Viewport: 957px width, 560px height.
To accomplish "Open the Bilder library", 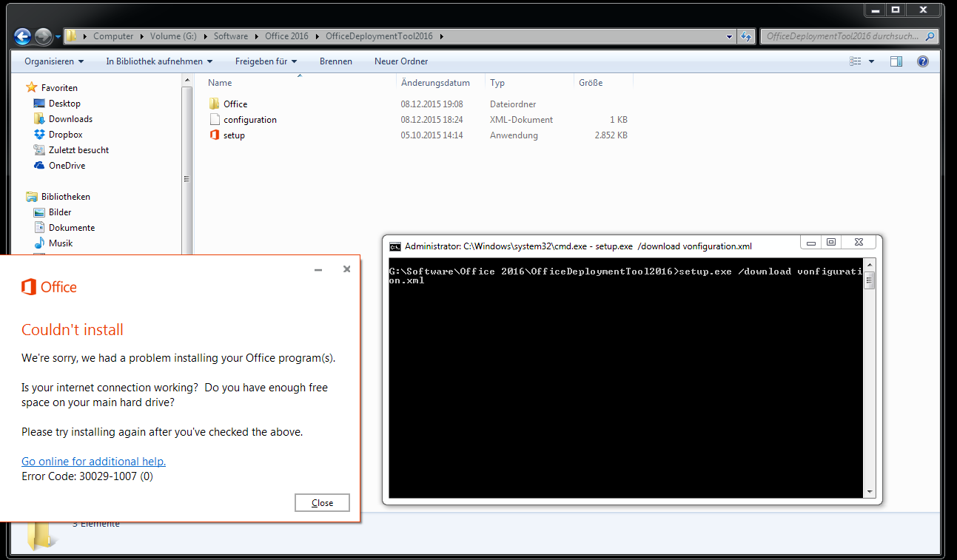I will pyautogui.click(x=60, y=212).
